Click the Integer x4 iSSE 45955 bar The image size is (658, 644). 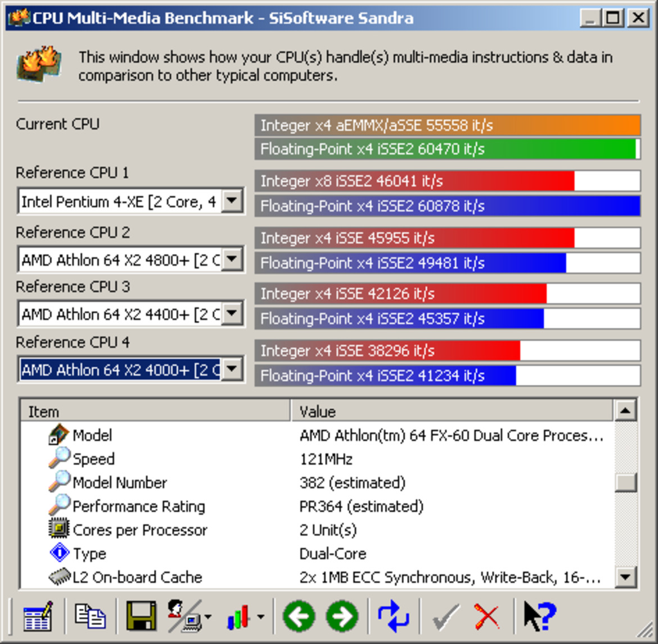(x=447, y=238)
